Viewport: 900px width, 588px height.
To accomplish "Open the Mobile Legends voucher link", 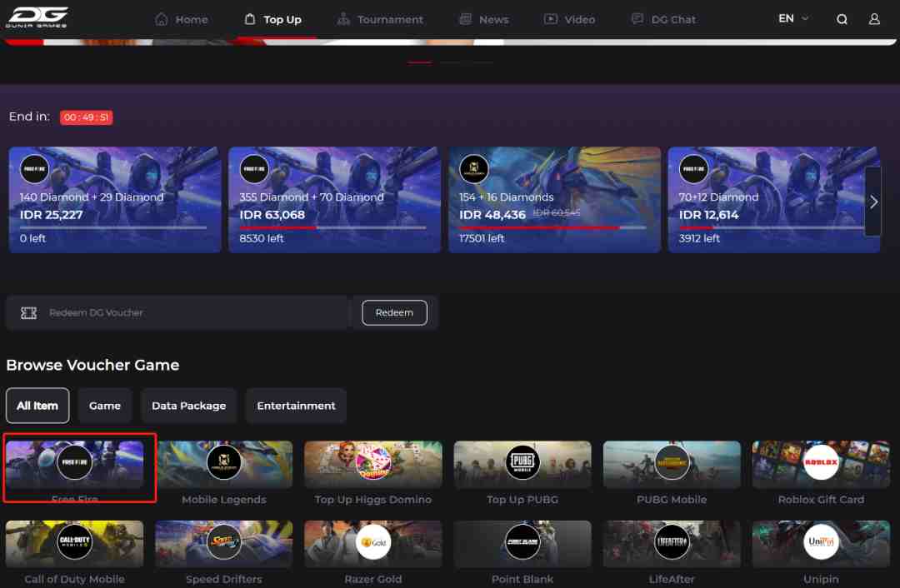I will click(x=224, y=473).
